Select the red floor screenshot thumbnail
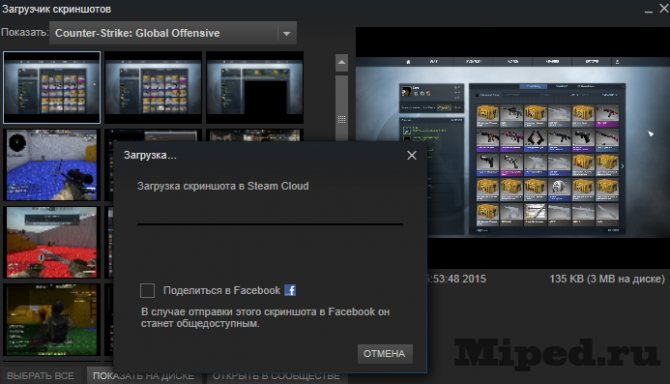The width and height of the screenshot is (670, 384). point(52,242)
